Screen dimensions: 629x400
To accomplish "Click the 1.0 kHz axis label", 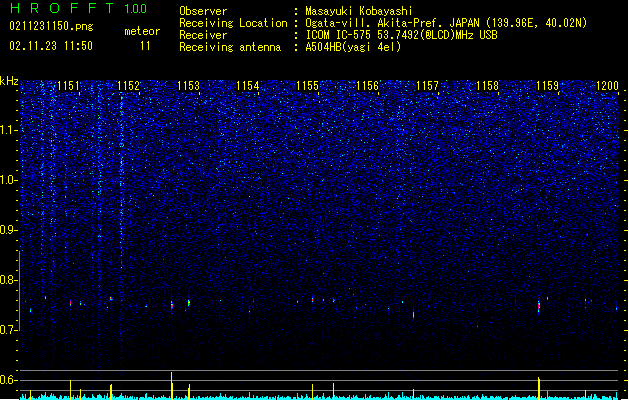I will click(x=9, y=180).
